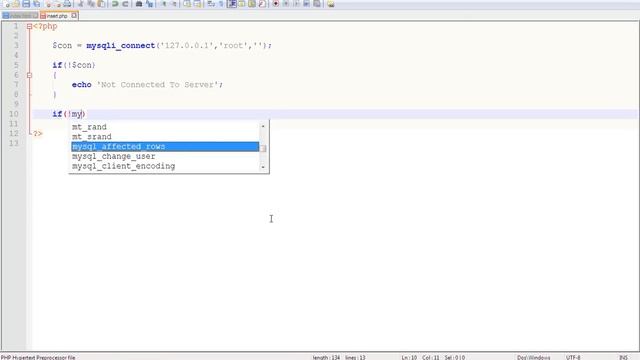640x360 pixels.
Task: Close the insert.php tab with its X
Action: [x=74, y=16]
